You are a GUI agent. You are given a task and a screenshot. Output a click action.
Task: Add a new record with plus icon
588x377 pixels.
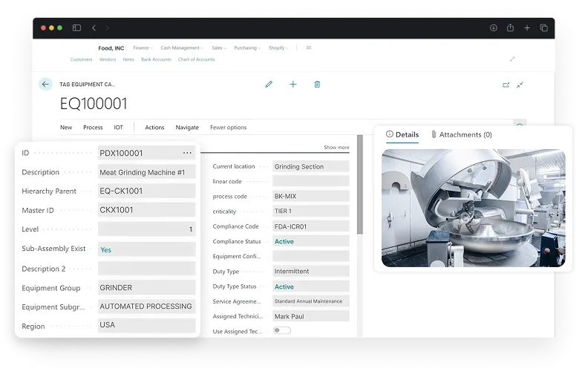[x=293, y=85]
